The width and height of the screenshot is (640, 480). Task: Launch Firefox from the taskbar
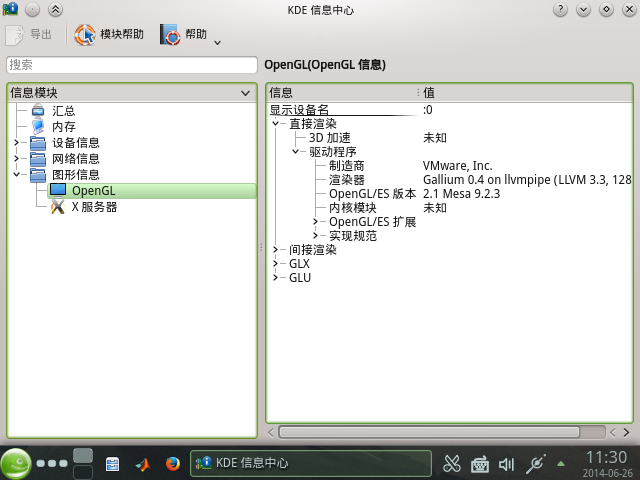173,464
